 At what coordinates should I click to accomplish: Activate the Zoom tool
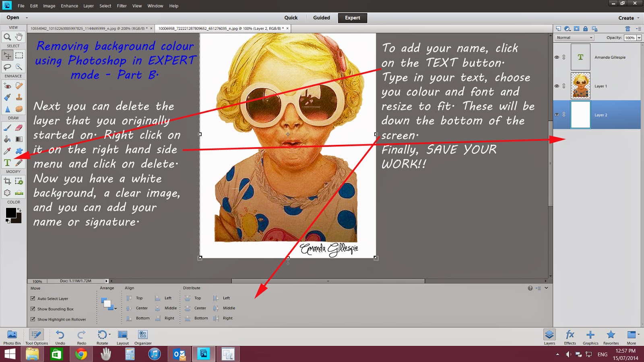[x=8, y=37]
